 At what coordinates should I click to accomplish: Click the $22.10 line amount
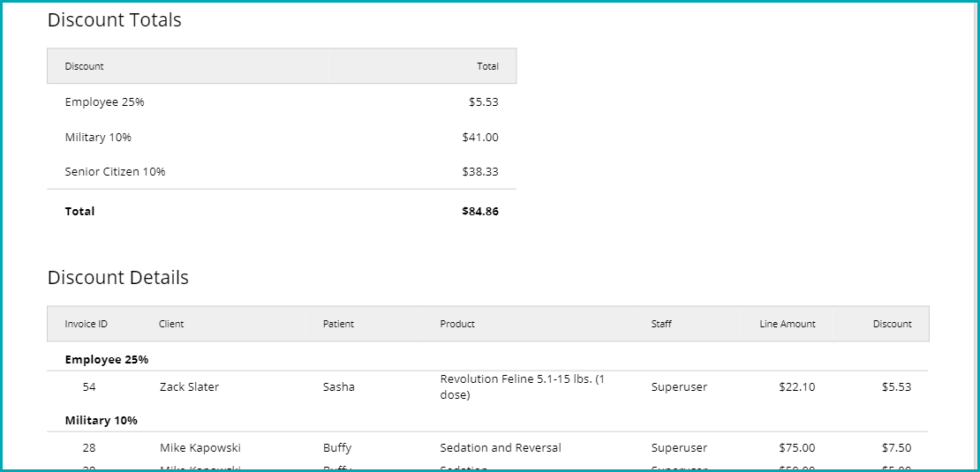796,387
